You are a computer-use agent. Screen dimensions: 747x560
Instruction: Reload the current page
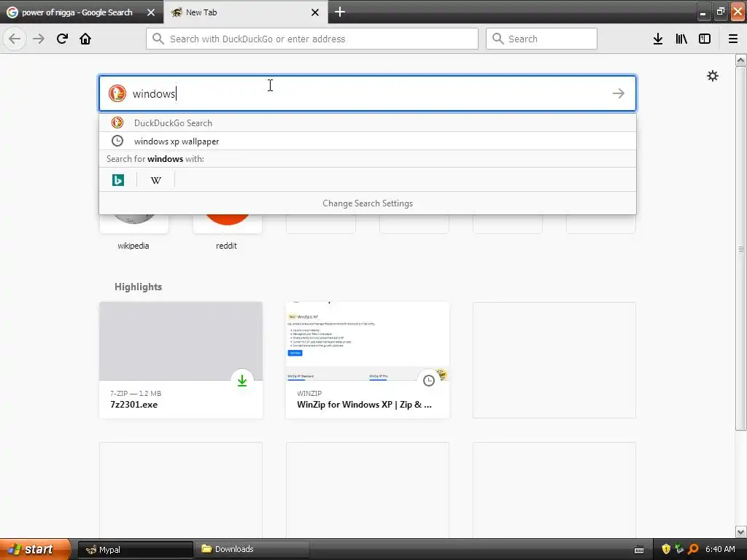pyautogui.click(x=62, y=39)
